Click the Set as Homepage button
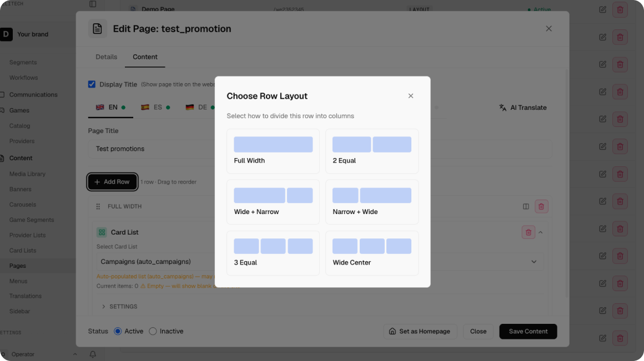This screenshot has height=361, width=644. pos(420,332)
